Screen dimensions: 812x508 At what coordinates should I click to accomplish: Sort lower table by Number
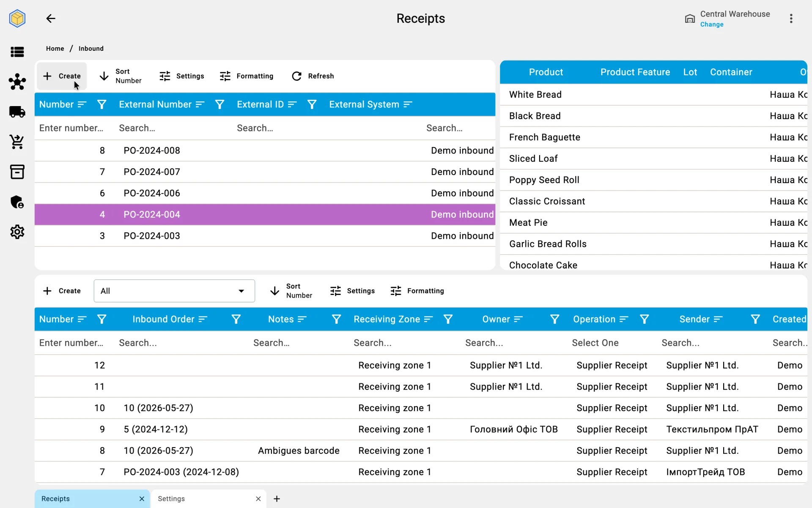pyautogui.click(x=291, y=291)
